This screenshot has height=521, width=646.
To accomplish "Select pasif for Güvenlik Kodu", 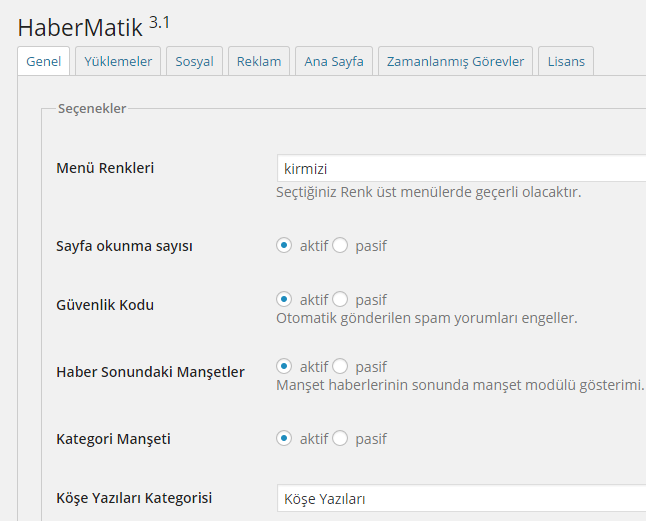I will (340, 299).
